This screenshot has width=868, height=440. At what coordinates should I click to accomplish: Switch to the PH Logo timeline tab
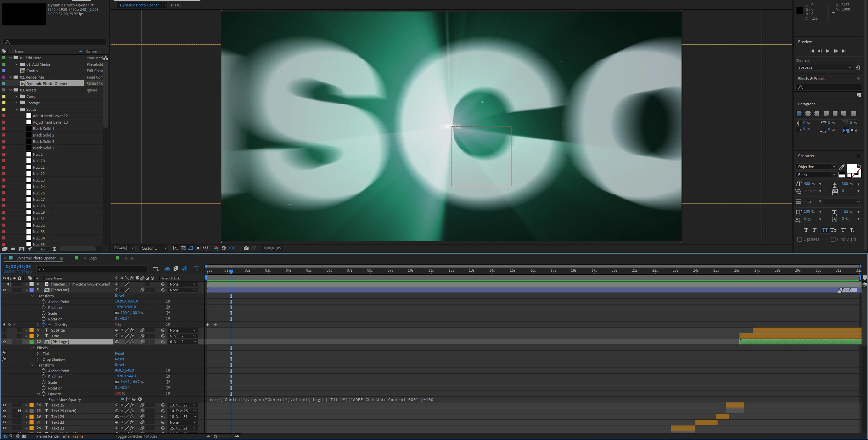(x=89, y=258)
